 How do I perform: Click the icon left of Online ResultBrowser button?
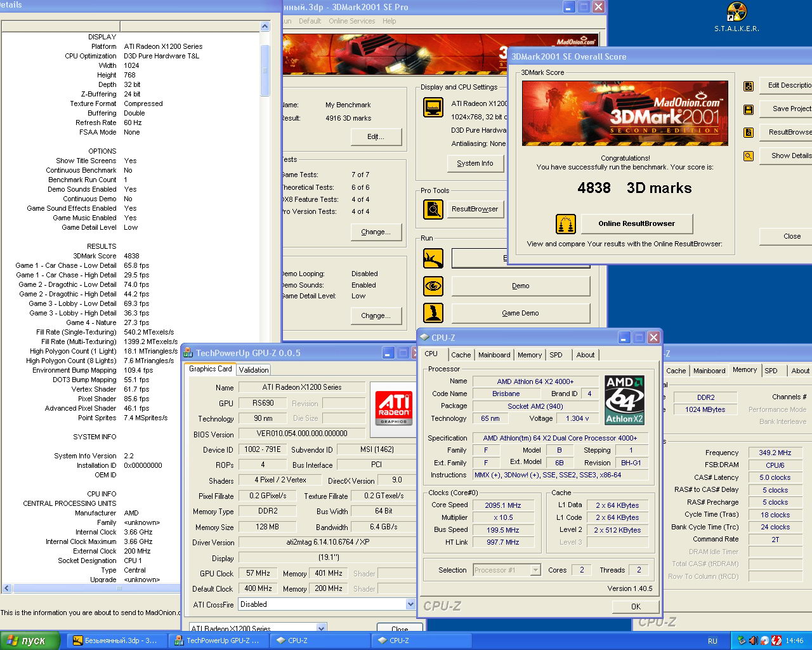tap(566, 224)
